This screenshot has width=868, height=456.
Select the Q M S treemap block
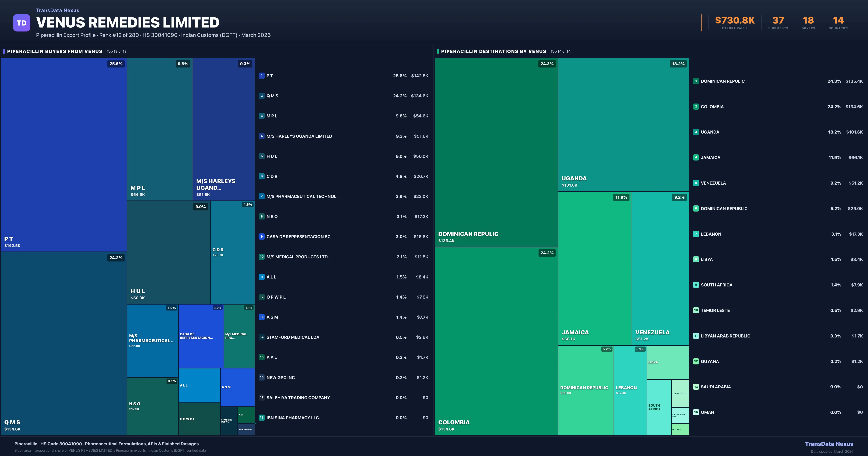tap(64, 344)
